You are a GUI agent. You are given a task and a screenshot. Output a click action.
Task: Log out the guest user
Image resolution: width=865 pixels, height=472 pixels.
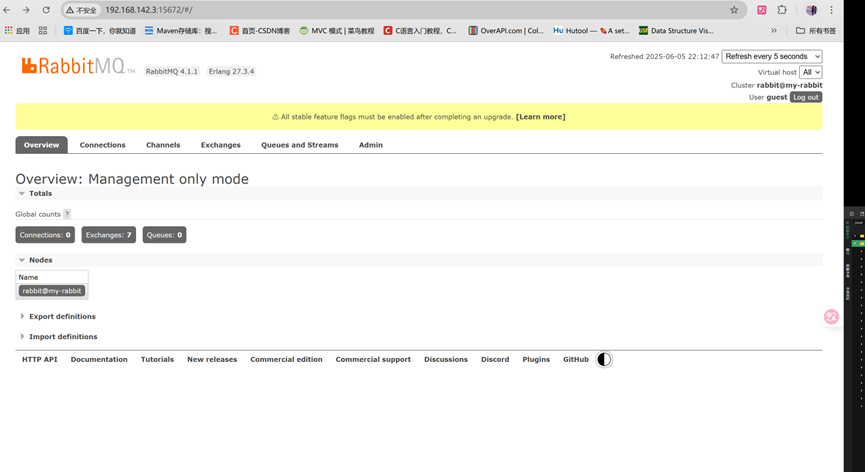point(806,97)
